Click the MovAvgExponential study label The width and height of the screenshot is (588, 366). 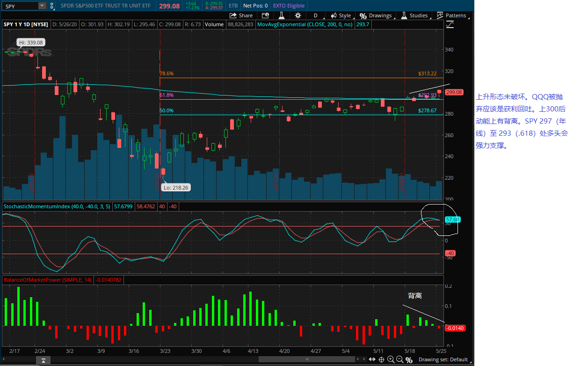tap(305, 24)
